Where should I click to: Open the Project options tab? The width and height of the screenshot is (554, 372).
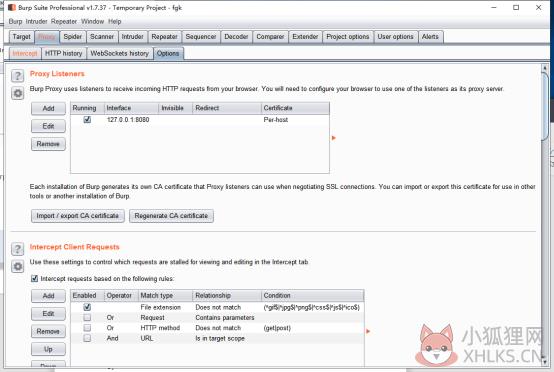point(348,37)
